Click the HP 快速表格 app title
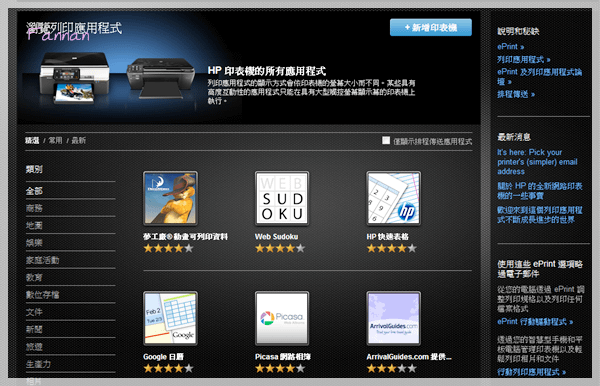 pos(387,237)
